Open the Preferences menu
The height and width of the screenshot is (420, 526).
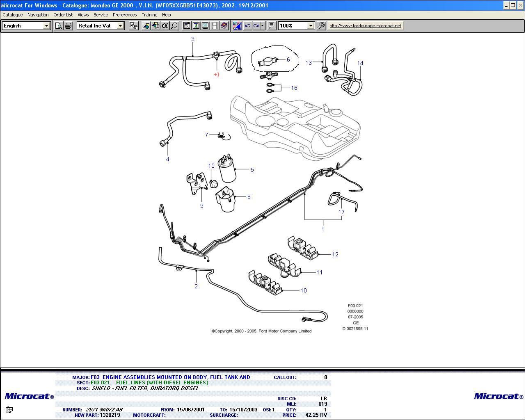[125, 15]
